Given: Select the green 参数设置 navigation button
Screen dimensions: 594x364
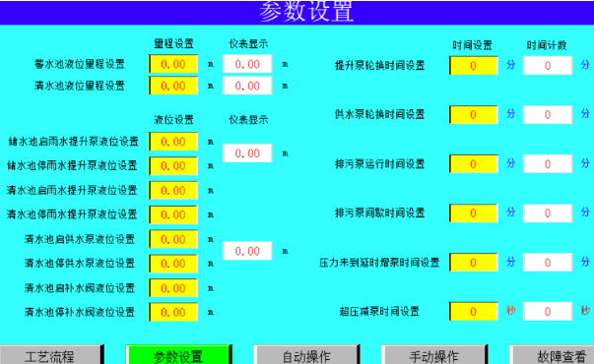Looking at the screenshot, I should click(178, 355).
